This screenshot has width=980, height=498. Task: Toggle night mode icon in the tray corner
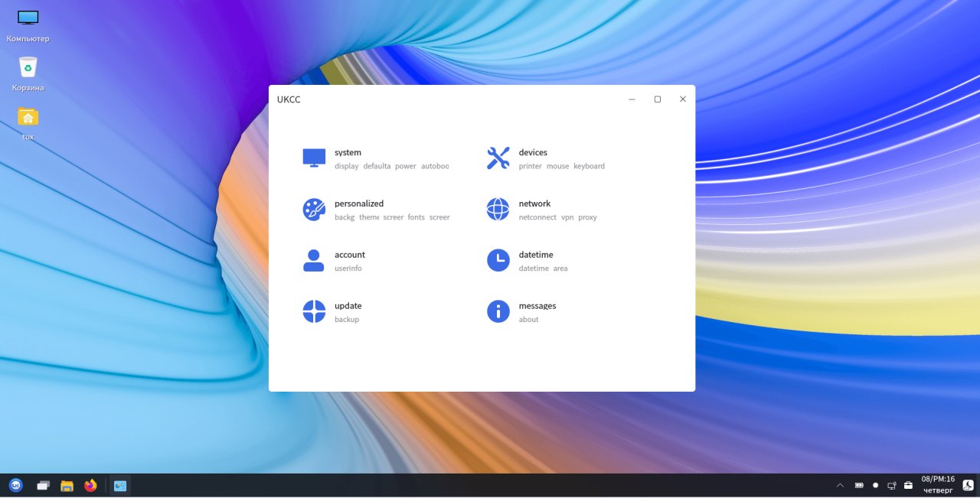(969, 485)
